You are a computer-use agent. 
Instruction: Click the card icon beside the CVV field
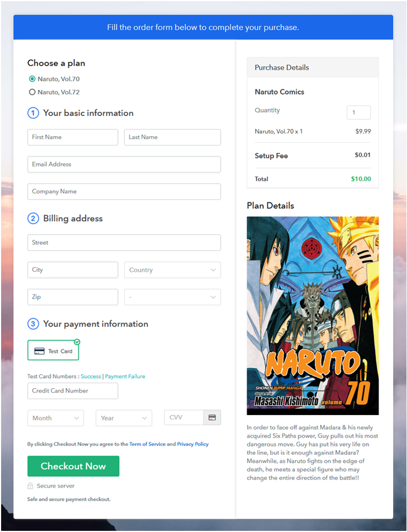tap(212, 417)
